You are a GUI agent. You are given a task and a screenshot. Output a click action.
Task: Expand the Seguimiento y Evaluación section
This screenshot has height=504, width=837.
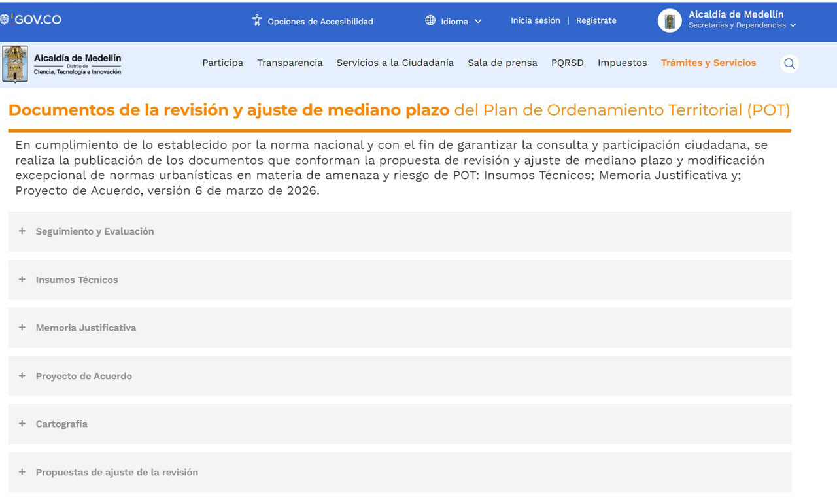pos(400,231)
